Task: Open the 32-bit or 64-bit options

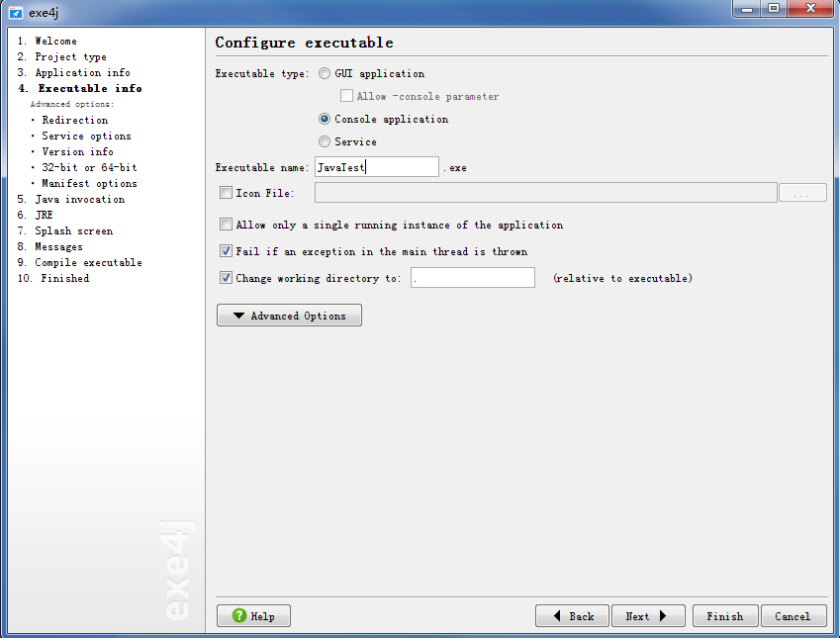Action: (89, 167)
